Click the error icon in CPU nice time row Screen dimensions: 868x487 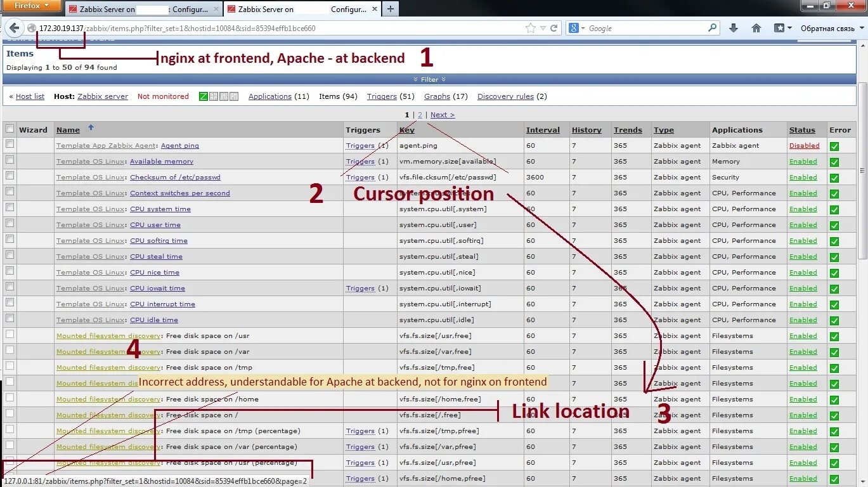click(834, 273)
